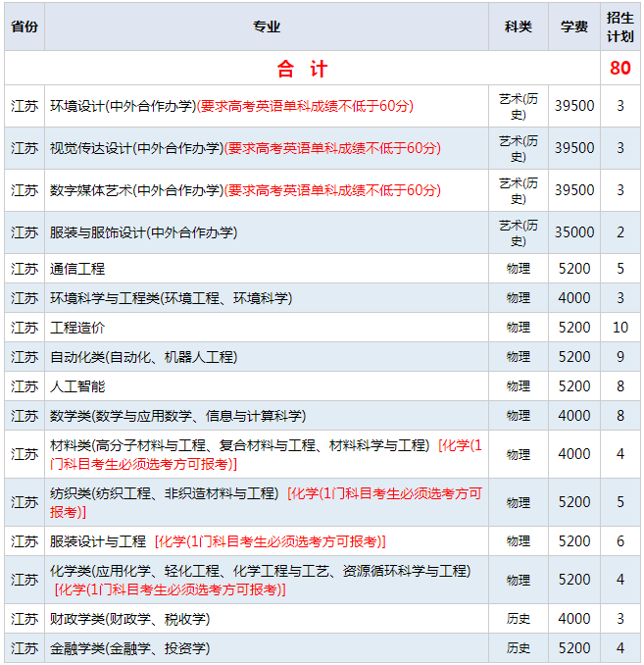Select the 自动化类(自动化、机器人工程) cell
The height and width of the screenshot is (665, 644).
pyautogui.click(x=267, y=357)
